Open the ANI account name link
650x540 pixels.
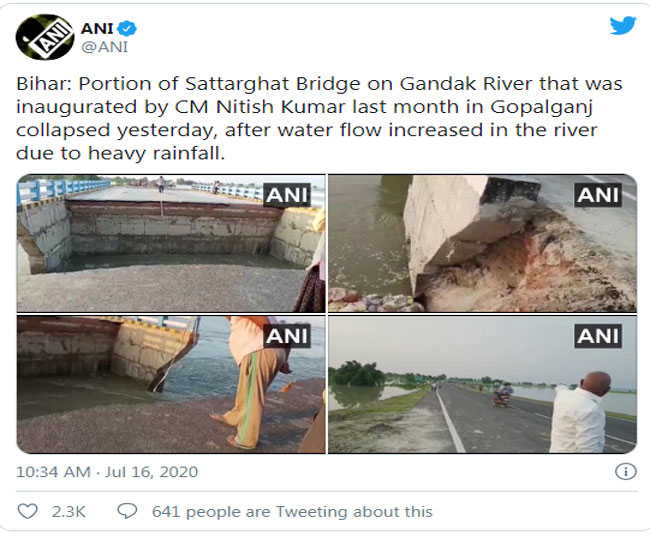tap(97, 28)
